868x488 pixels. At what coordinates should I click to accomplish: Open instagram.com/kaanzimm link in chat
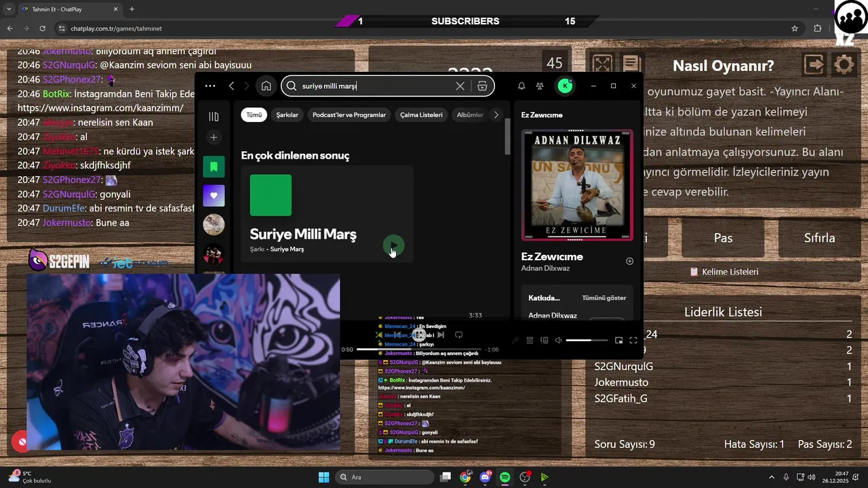click(100, 108)
